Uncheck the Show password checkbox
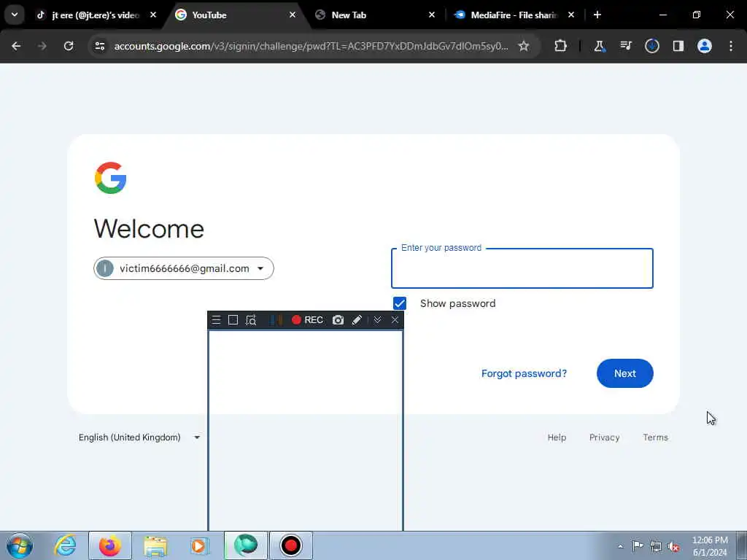The image size is (747, 560). tap(400, 303)
